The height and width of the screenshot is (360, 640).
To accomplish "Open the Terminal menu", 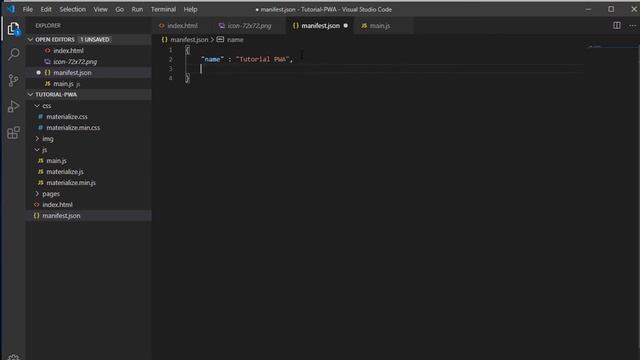I will click(x=163, y=9).
